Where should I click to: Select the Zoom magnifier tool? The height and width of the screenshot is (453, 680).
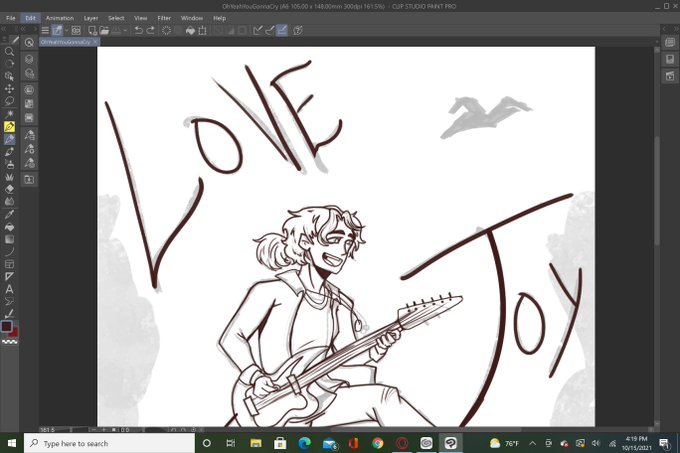click(9, 52)
